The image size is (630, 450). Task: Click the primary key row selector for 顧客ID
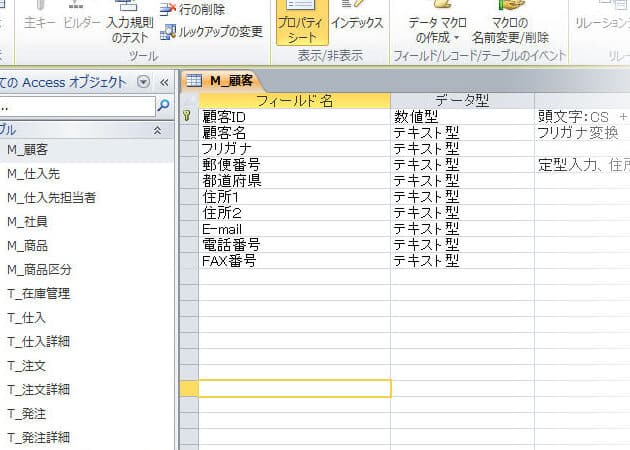(x=188, y=117)
